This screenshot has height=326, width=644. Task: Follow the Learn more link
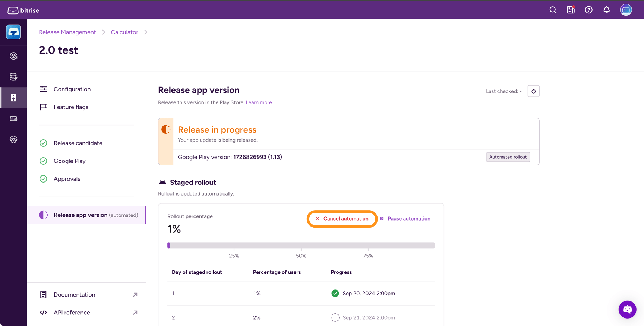[x=259, y=102]
